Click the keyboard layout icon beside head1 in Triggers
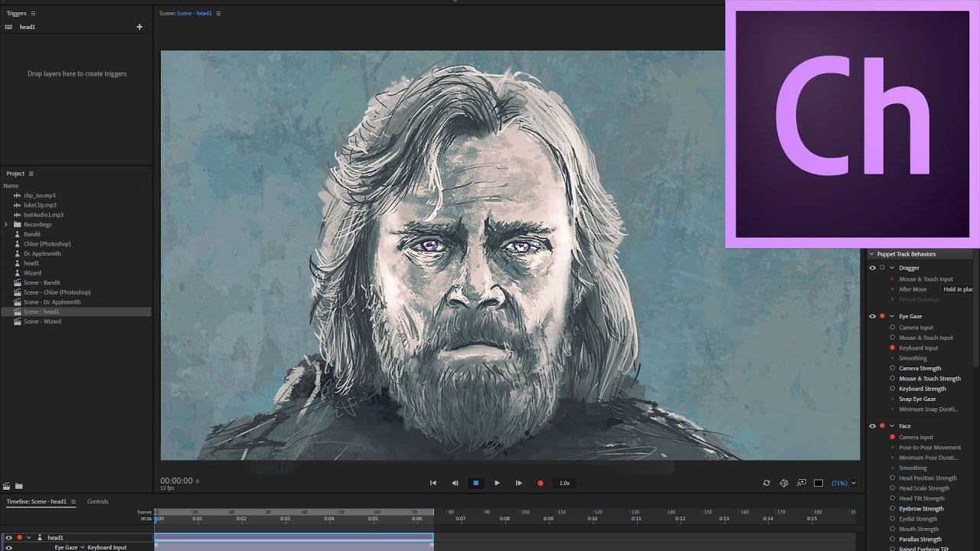980x551 pixels. coord(8,27)
